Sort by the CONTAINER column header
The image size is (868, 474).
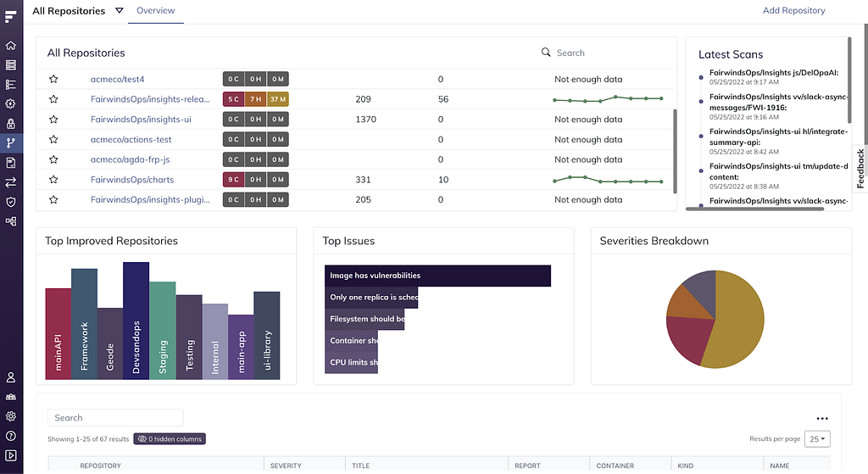click(x=615, y=466)
